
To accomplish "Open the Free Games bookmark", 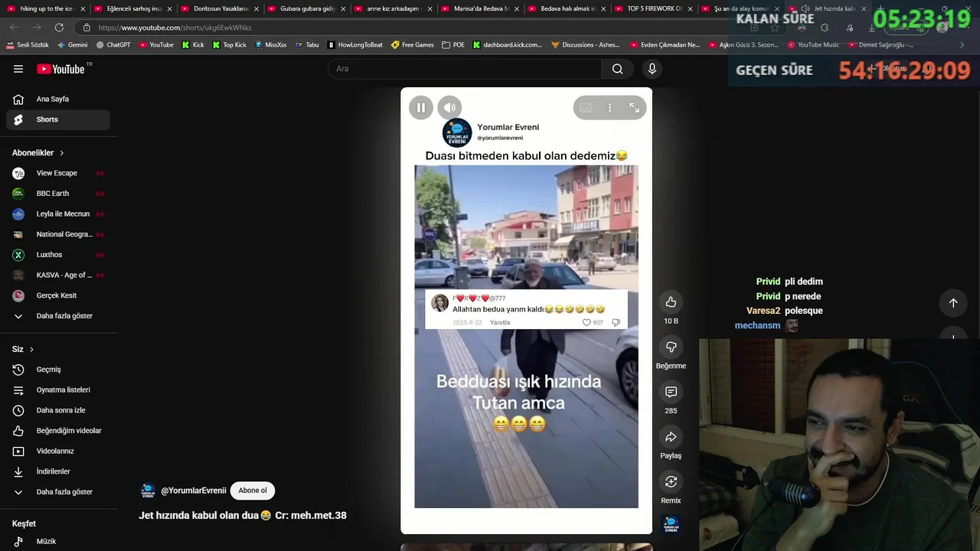I will click(x=413, y=45).
